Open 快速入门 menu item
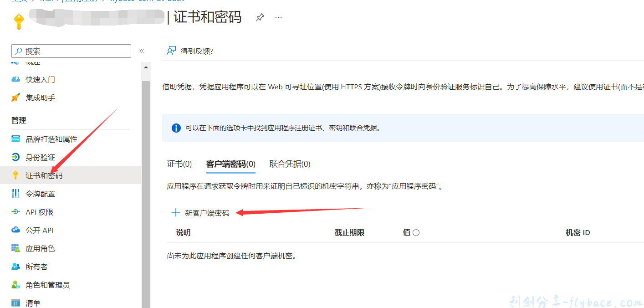 click(40, 79)
